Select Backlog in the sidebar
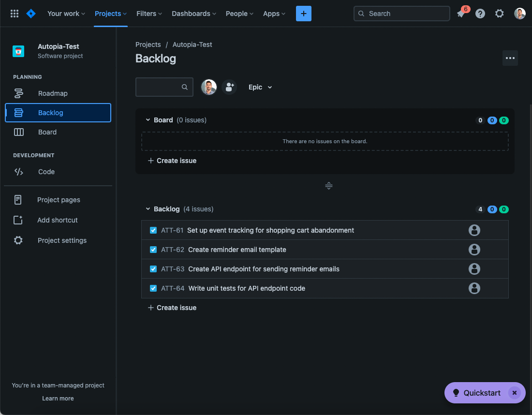The image size is (532, 415). [58, 113]
